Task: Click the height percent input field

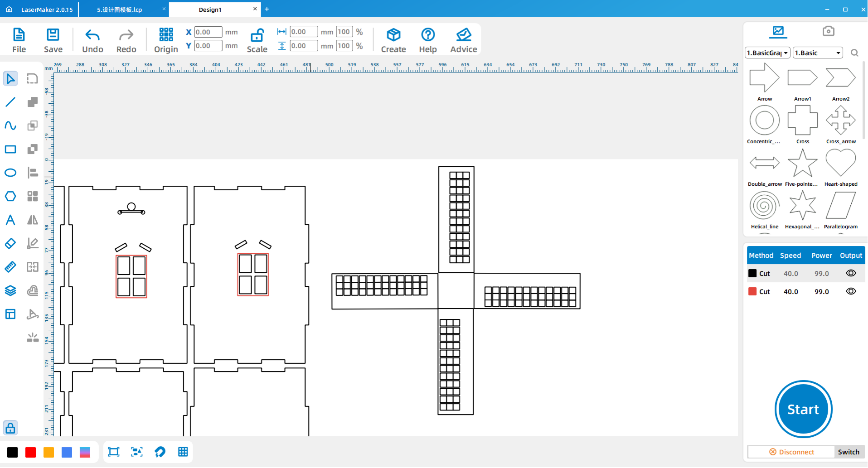Action: tap(344, 46)
